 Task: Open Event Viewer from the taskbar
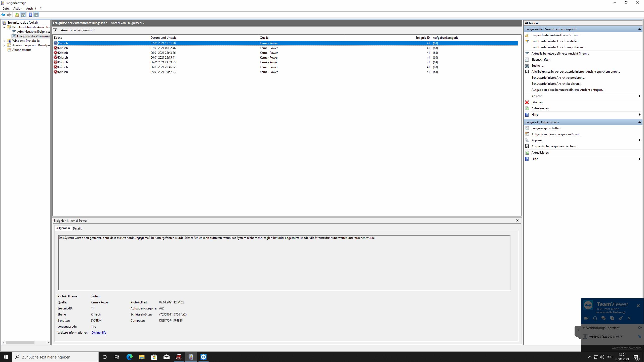click(x=191, y=357)
